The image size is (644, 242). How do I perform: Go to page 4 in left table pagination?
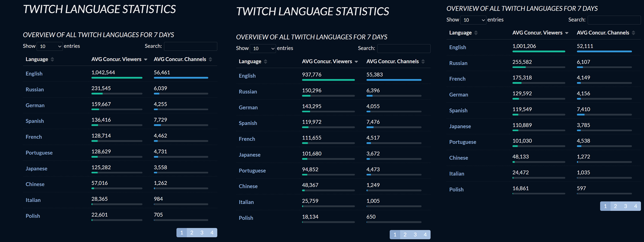[x=212, y=233]
